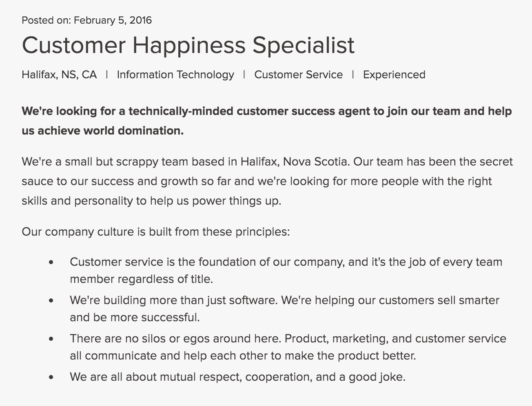This screenshot has height=406, width=532.
Task: Click the bullet about mutual respect and jokes
Action: tap(237, 377)
